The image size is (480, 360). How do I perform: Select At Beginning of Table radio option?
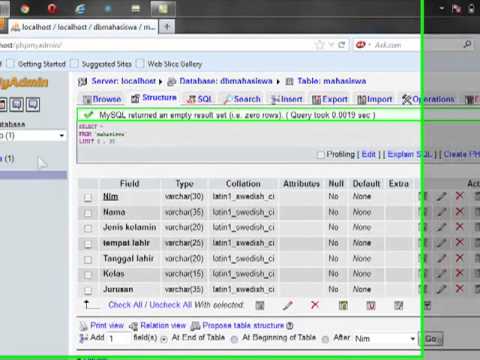234,339
